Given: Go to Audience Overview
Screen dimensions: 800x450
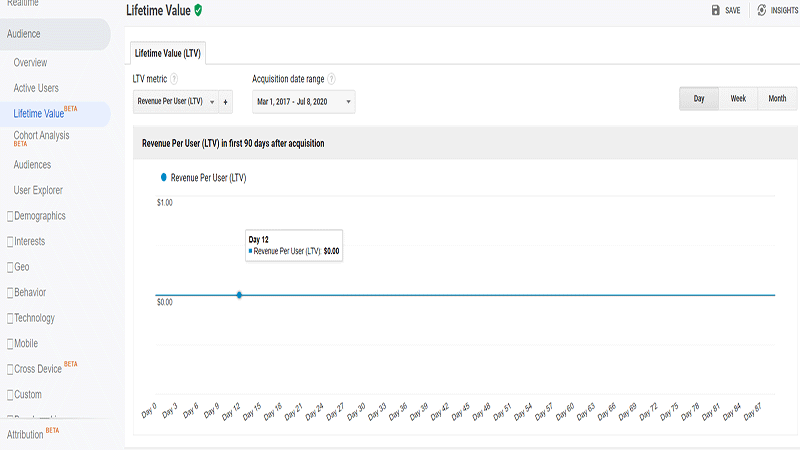Looking at the screenshot, I should pyautogui.click(x=31, y=63).
